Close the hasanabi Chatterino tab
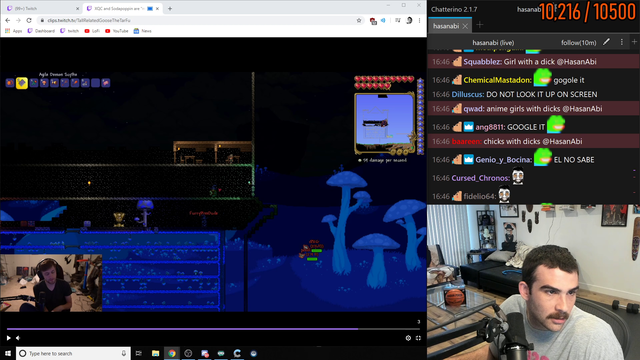The height and width of the screenshot is (360, 640). [x=465, y=26]
